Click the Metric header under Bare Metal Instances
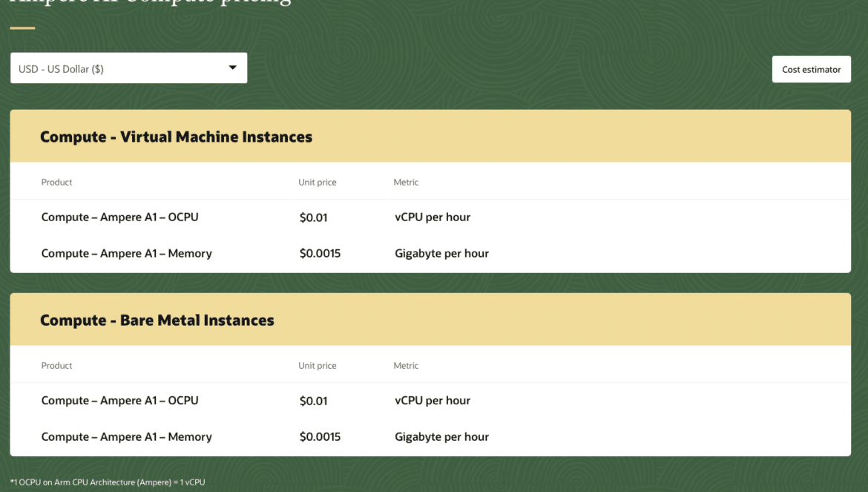Screen dimensions: 868x492 (x=406, y=365)
